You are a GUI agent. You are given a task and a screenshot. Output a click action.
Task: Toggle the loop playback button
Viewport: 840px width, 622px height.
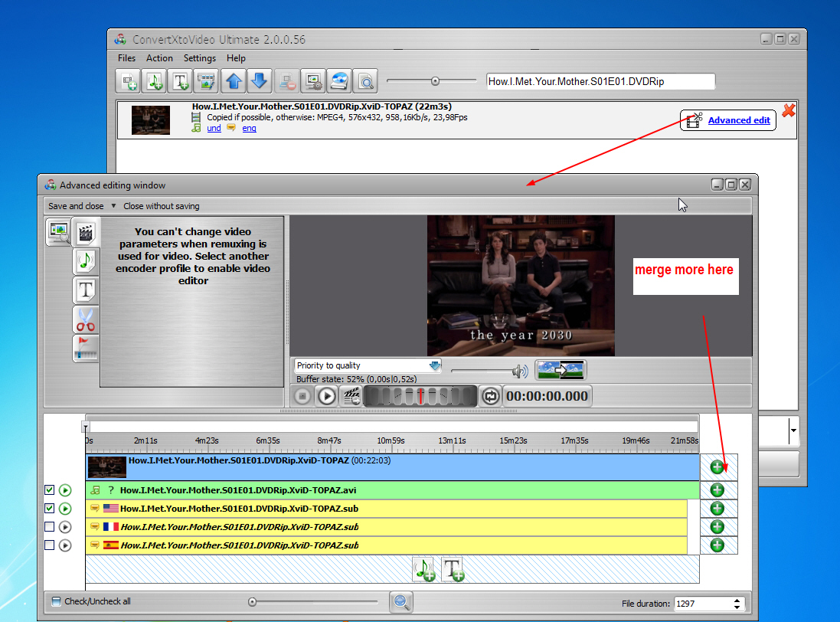490,396
